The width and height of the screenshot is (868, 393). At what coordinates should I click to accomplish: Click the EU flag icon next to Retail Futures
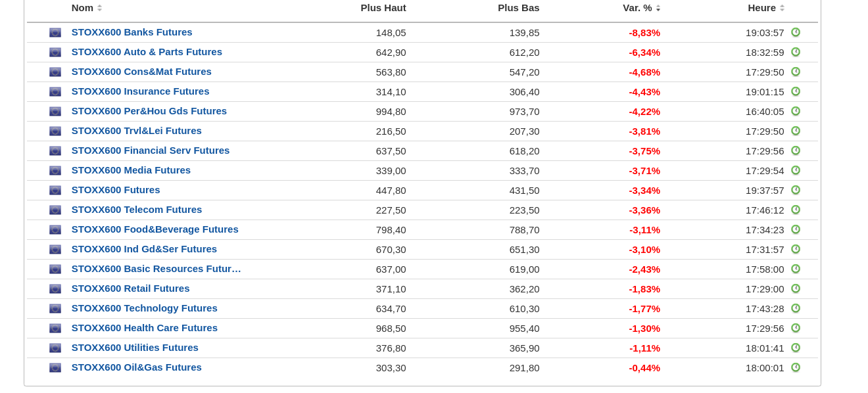coord(55,289)
